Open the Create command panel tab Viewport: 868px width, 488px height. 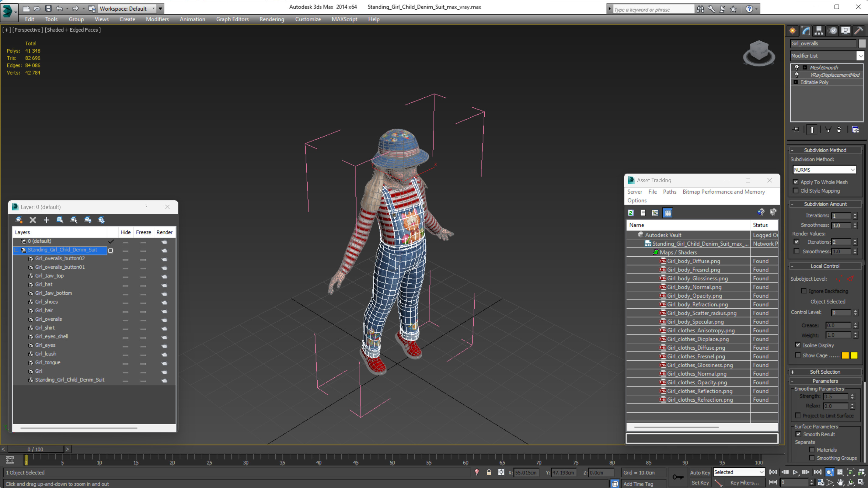793,31
